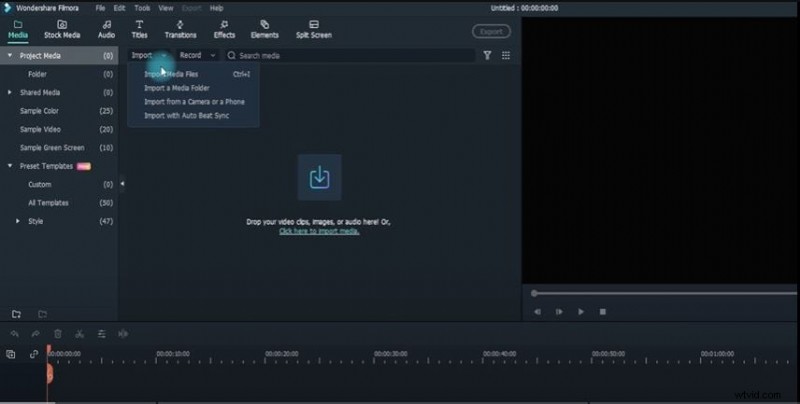The height and width of the screenshot is (404, 800).
Task: Open the Split Screen tab
Action: click(314, 30)
